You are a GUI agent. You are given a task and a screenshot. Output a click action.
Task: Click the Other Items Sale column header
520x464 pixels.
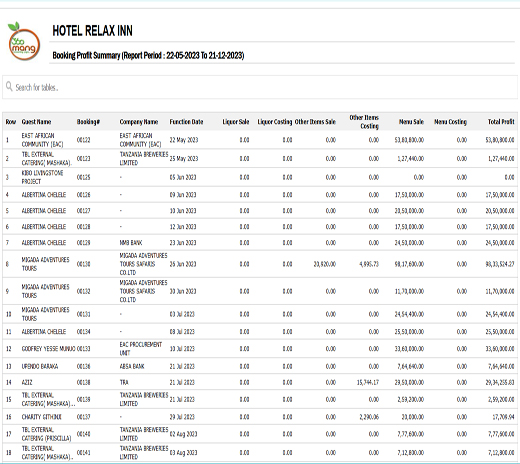tap(315, 122)
